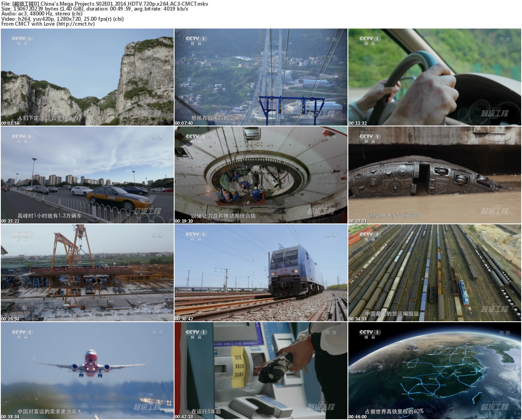
Task: Click the CCTV 1 logo on airplane thumbnail
Action: coord(22,334)
